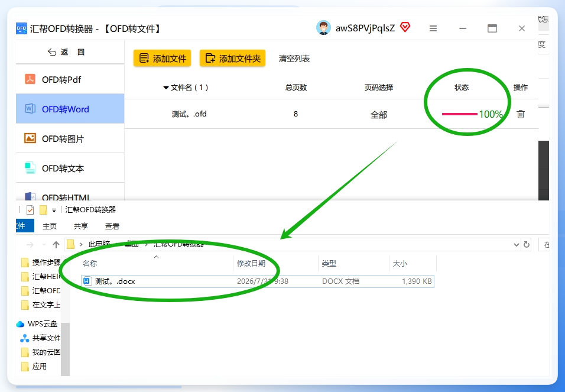
Task: Click the red VIP diamond badge
Action: tap(405, 27)
